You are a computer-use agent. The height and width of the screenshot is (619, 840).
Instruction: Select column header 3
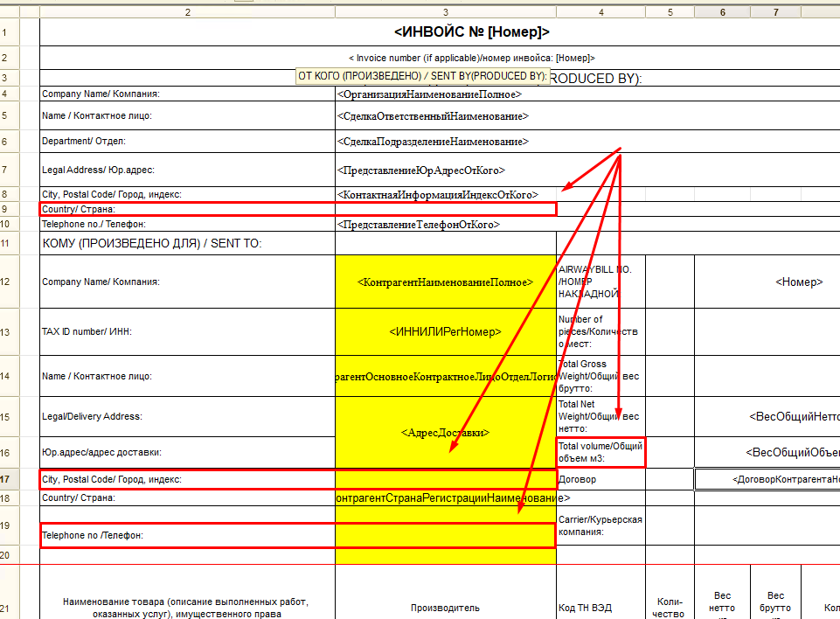[446, 12]
